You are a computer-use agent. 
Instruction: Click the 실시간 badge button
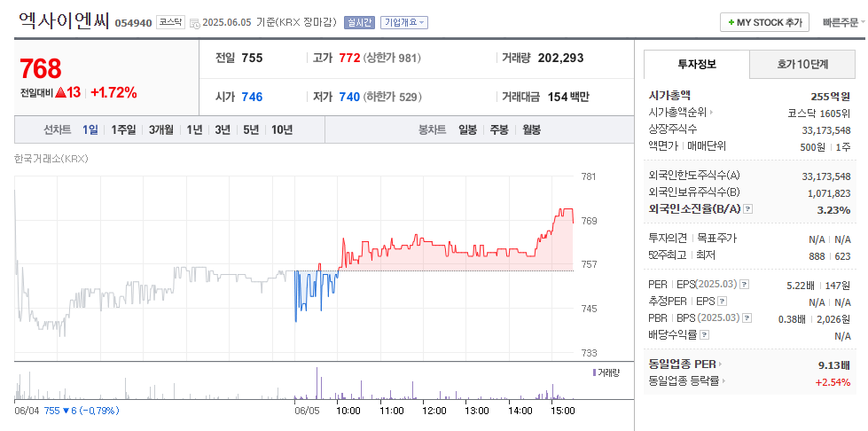tap(359, 23)
